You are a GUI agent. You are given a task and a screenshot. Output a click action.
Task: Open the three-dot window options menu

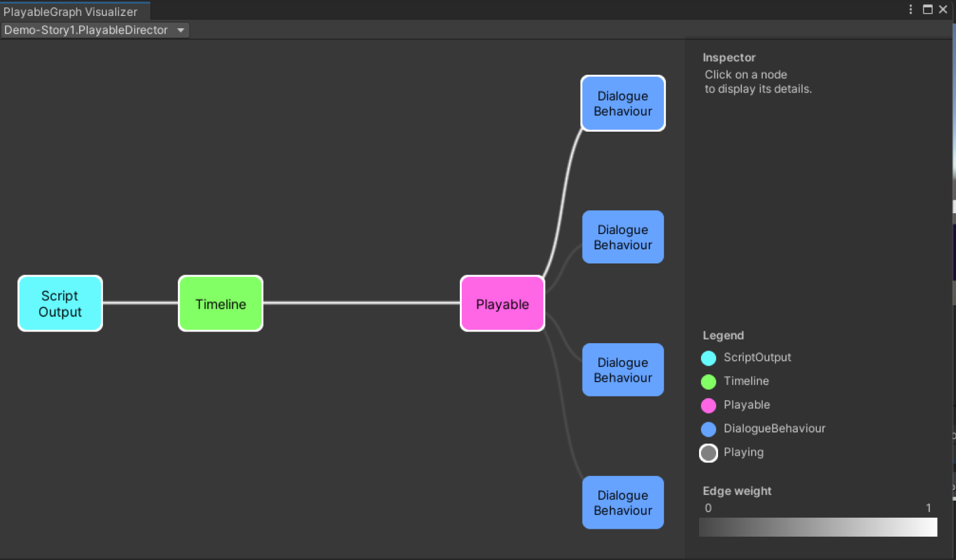911,9
